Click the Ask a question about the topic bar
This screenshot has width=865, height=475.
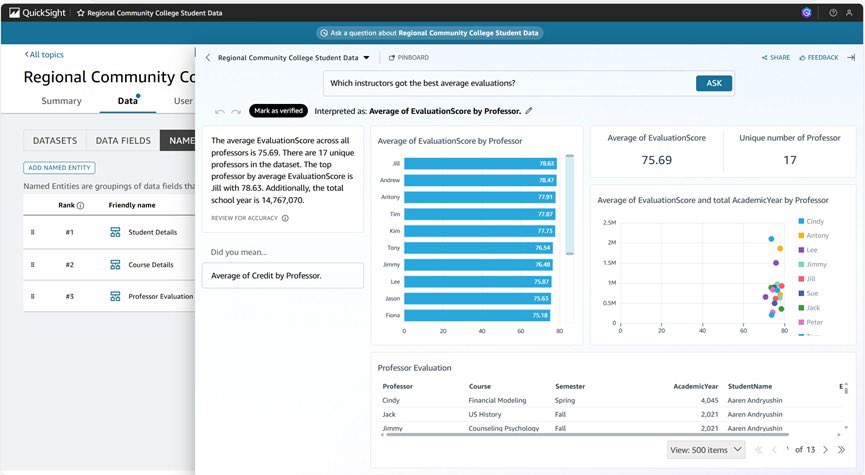430,33
